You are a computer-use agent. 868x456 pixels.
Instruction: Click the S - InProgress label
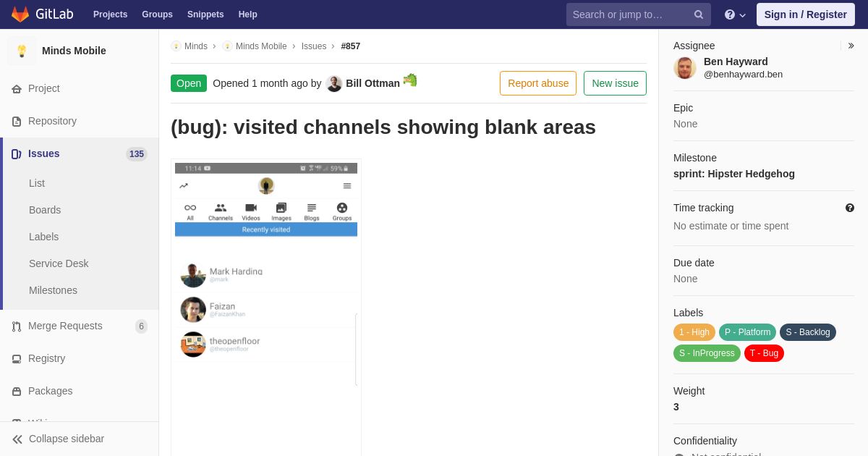(707, 353)
